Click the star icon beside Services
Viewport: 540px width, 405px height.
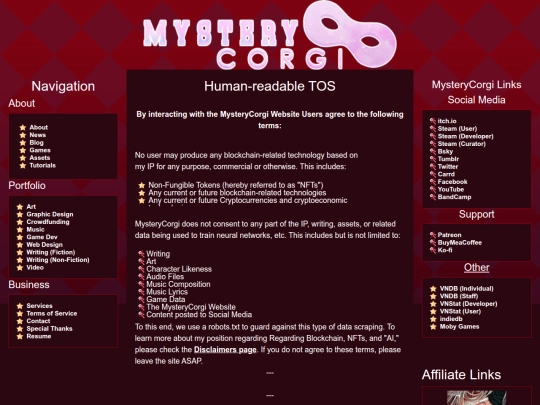coord(20,306)
